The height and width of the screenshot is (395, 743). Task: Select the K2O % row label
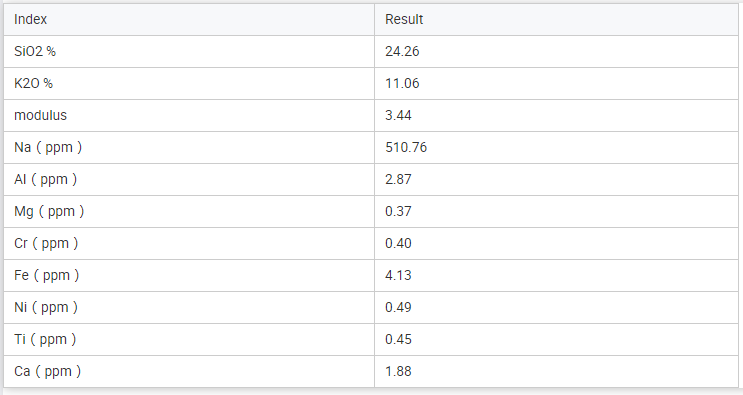(x=33, y=83)
